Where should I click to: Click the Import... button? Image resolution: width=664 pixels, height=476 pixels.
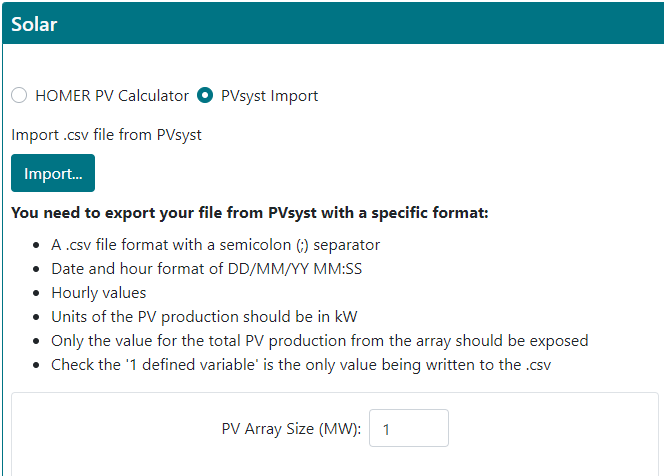tap(53, 173)
